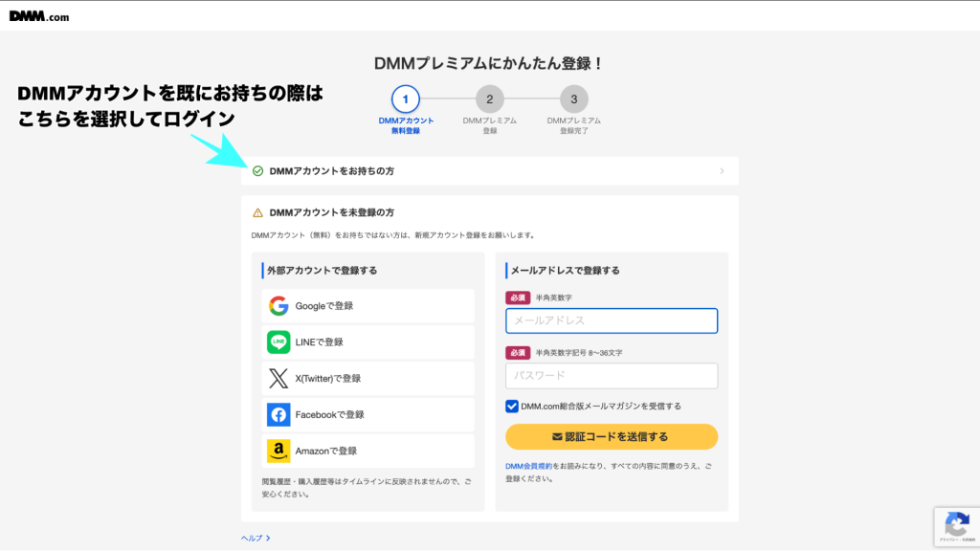Select step 3 DMMプレミアム登録完了
This screenshot has height=551, width=980.
pyautogui.click(x=573, y=99)
